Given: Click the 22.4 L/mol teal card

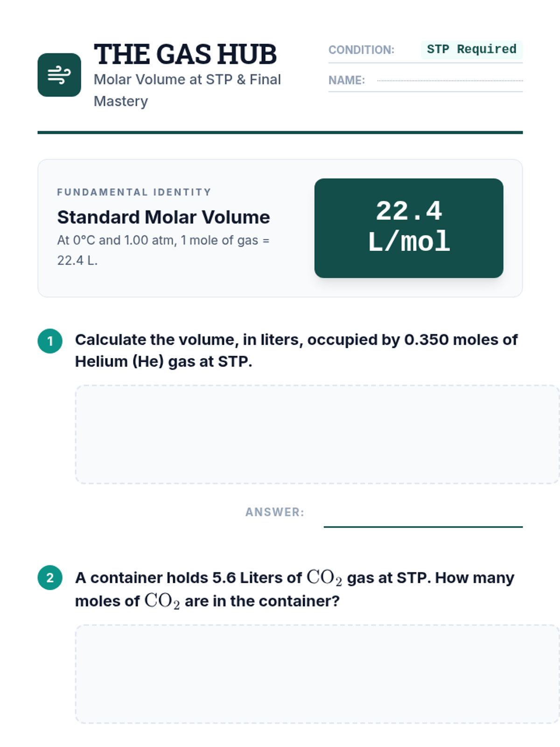Looking at the screenshot, I should click(409, 228).
